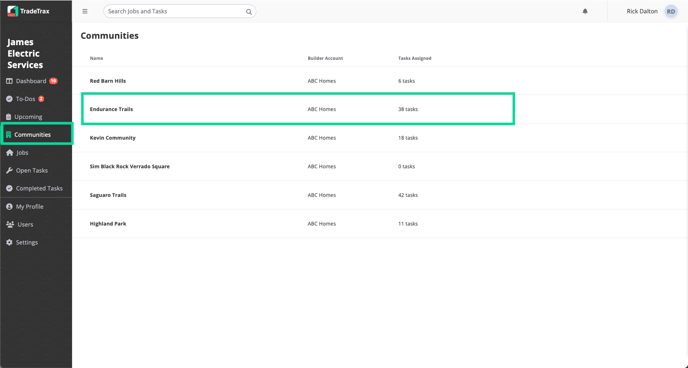This screenshot has height=368, width=688.
Task: Click ABC Homes in Sim Black Rock row
Action: [322, 167]
